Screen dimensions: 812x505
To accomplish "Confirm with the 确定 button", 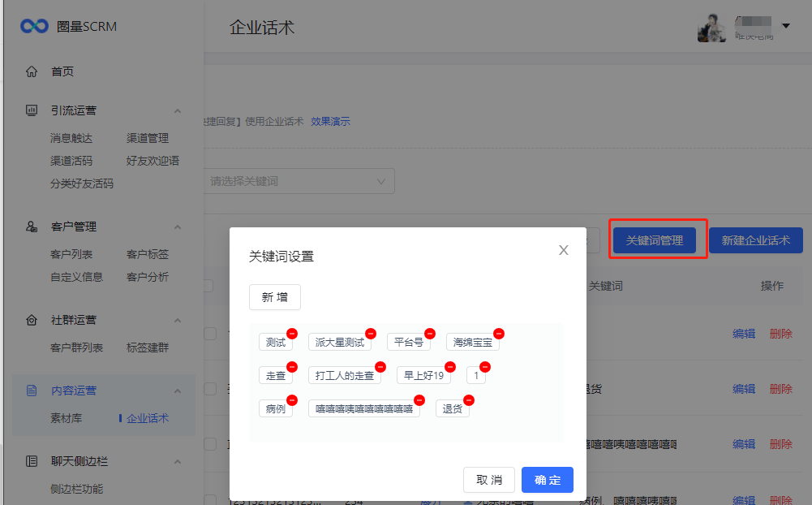I will 547,480.
